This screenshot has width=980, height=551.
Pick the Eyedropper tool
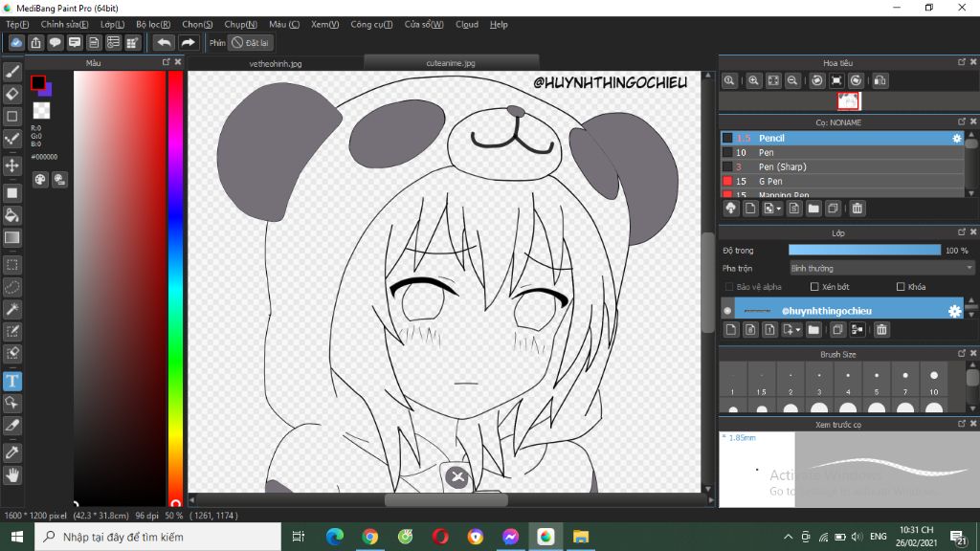point(11,452)
